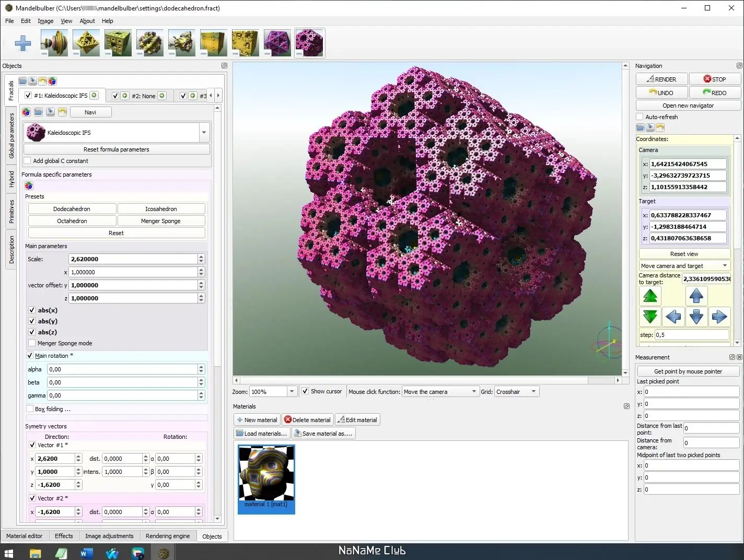
Task: Open Word from the Windows taskbar
Action: pyautogui.click(x=86, y=553)
